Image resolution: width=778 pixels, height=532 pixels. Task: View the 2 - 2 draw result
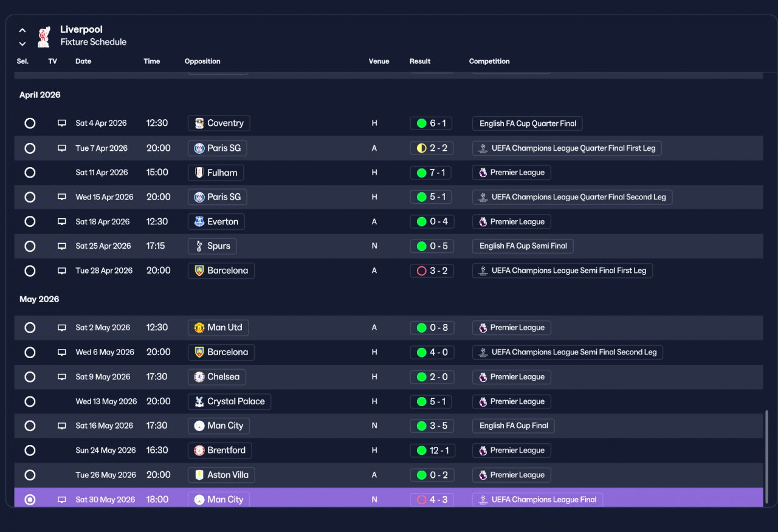coord(432,148)
